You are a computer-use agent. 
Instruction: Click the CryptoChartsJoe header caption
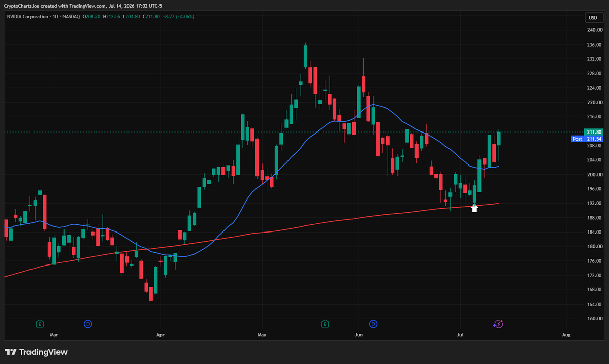coord(83,6)
